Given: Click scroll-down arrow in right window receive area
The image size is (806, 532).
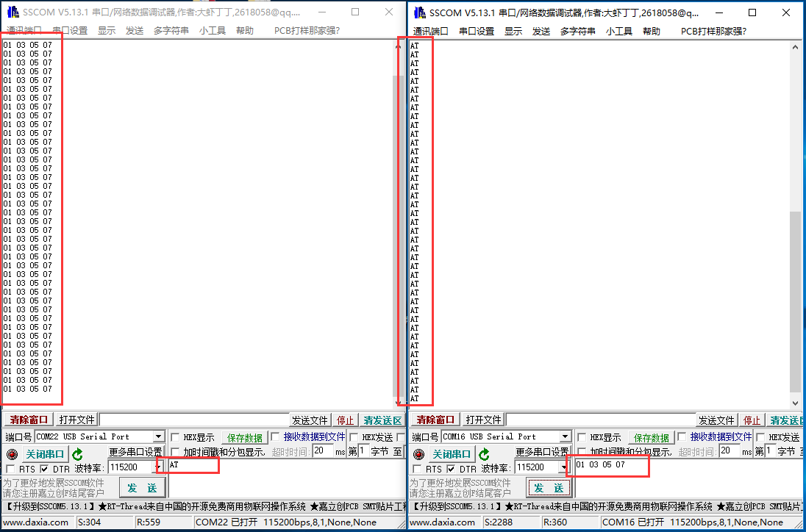Looking at the screenshot, I should [796, 403].
